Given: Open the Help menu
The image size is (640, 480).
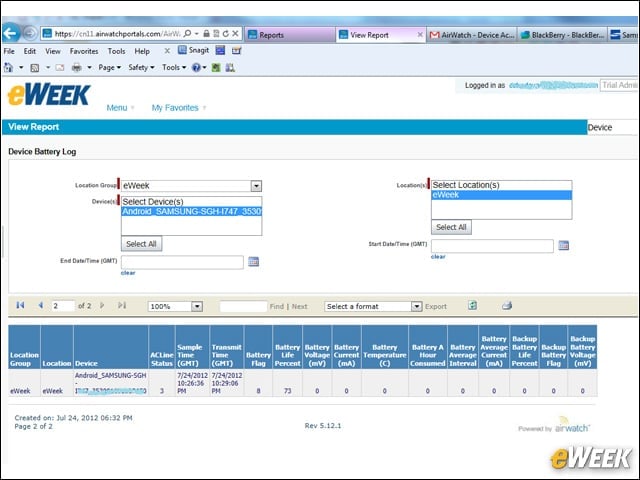Looking at the screenshot, I should tap(142, 51).
